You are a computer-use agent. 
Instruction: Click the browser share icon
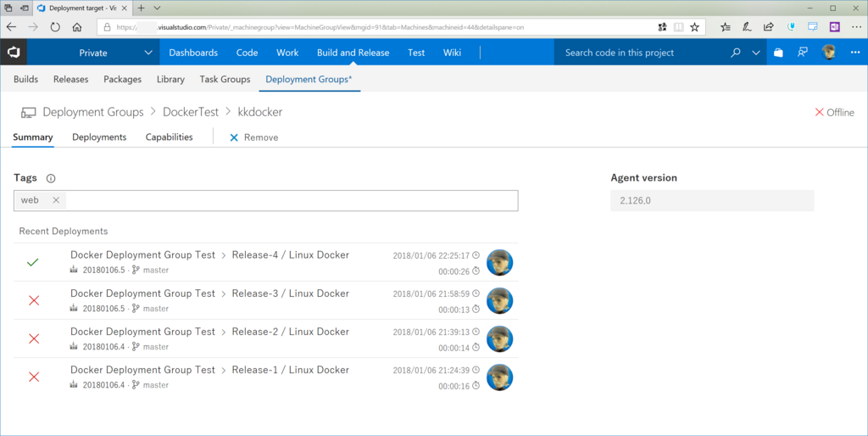768,26
